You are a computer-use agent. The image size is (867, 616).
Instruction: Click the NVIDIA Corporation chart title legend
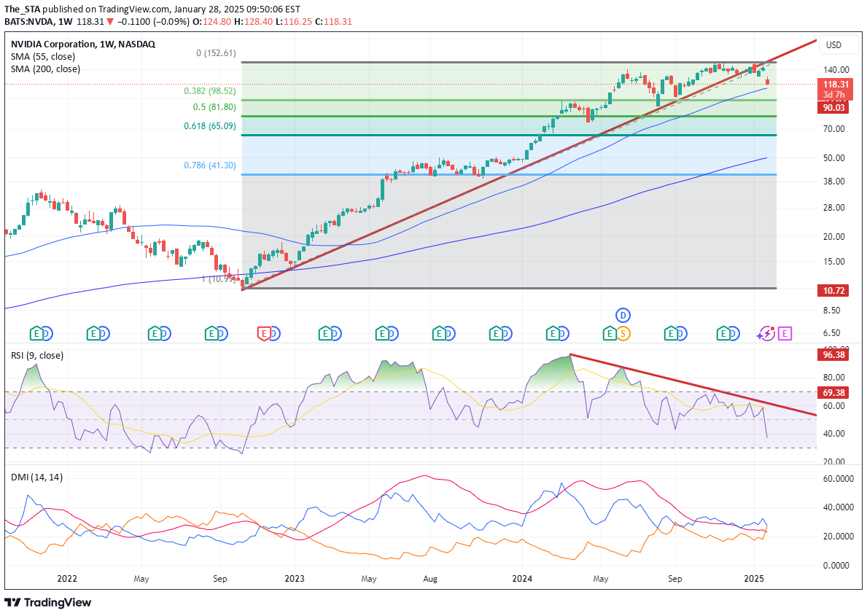[83, 44]
